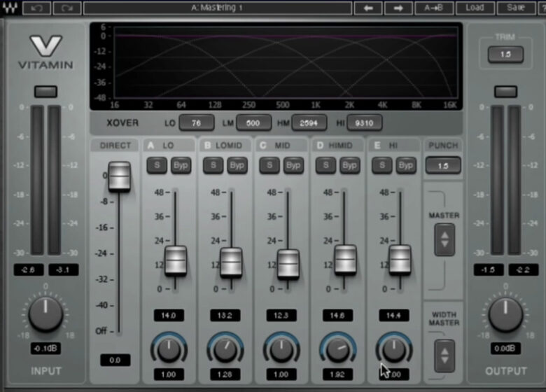
Task: Open the A: Mastering 1 preset menu
Action: click(x=217, y=8)
